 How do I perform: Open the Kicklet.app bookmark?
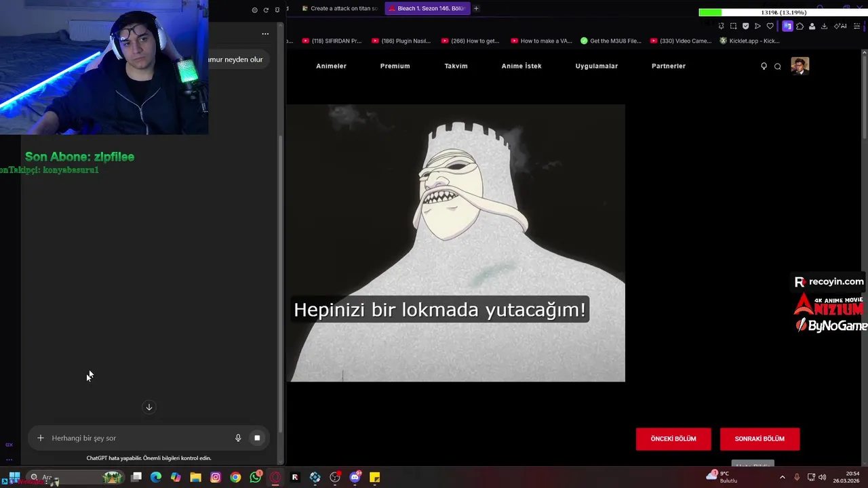click(749, 41)
